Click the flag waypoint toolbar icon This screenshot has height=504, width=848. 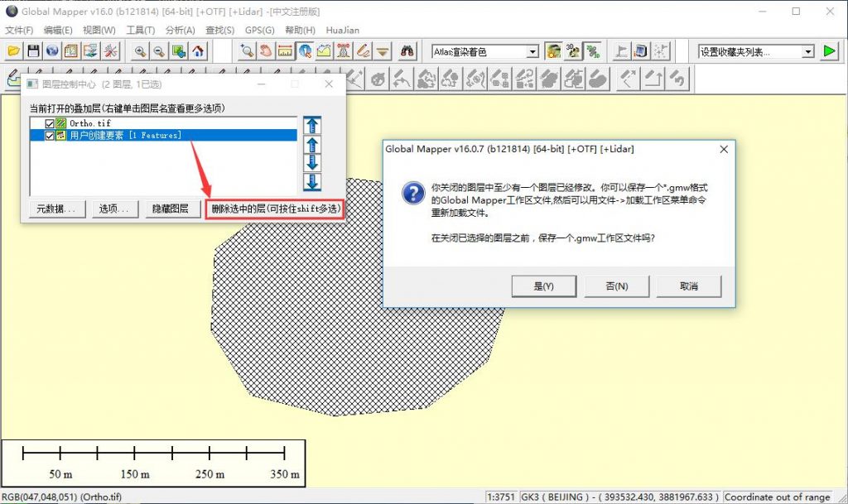click(x=621, y=51)
